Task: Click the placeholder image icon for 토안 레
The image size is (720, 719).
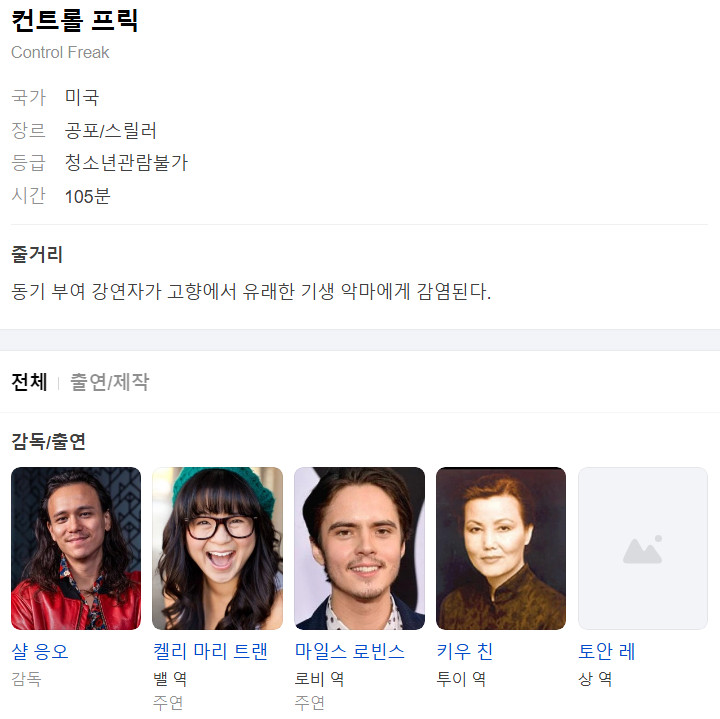Action: 642,548
